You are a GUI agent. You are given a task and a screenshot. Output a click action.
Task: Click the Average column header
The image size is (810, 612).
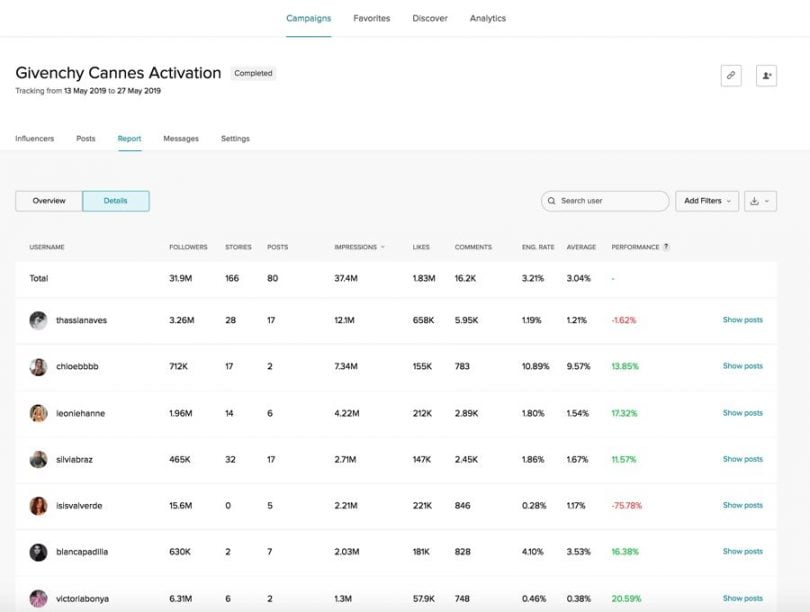[581, 247]
